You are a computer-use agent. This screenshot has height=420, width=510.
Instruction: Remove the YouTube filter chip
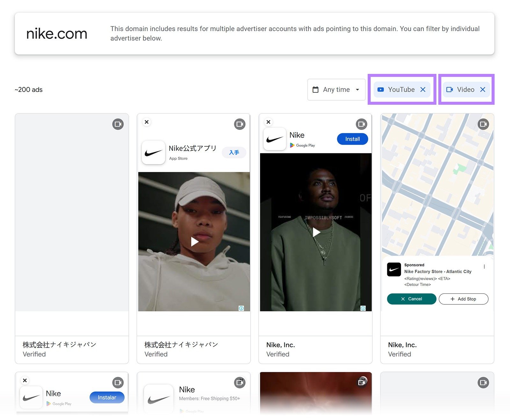tap(423, 89)
